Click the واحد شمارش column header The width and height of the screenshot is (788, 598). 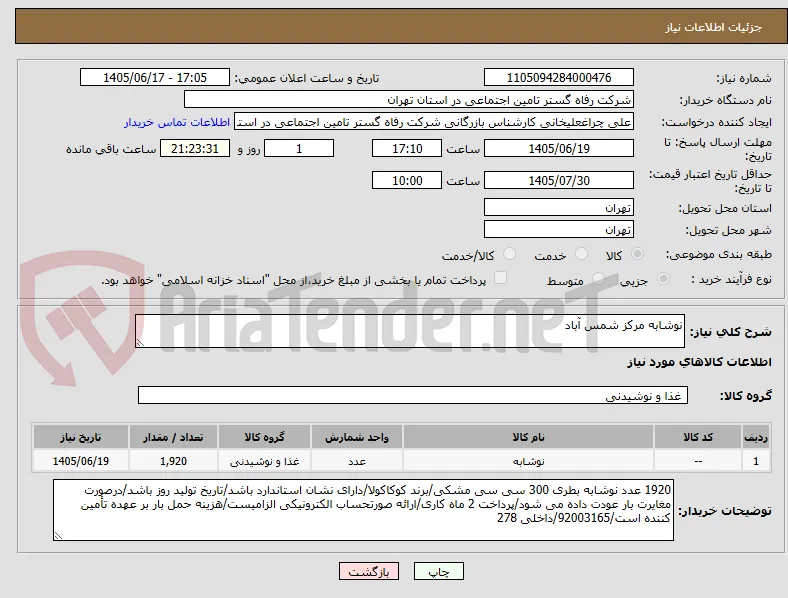pyautogui.click(x=357, y=437)
